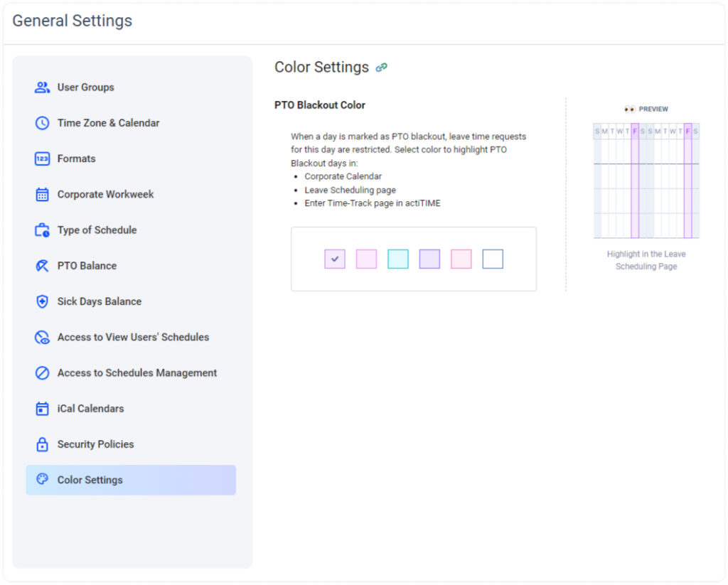728x585 pixels.
Task: Click the Type of Schedule briefcase icon
Action: click(x=42, y=230)
